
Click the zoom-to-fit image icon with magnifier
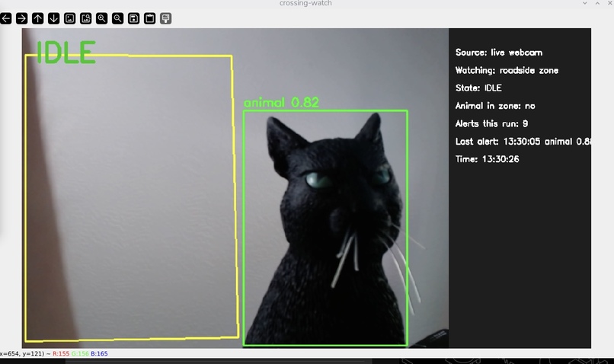pyautogui.click(x=86, y=18)
